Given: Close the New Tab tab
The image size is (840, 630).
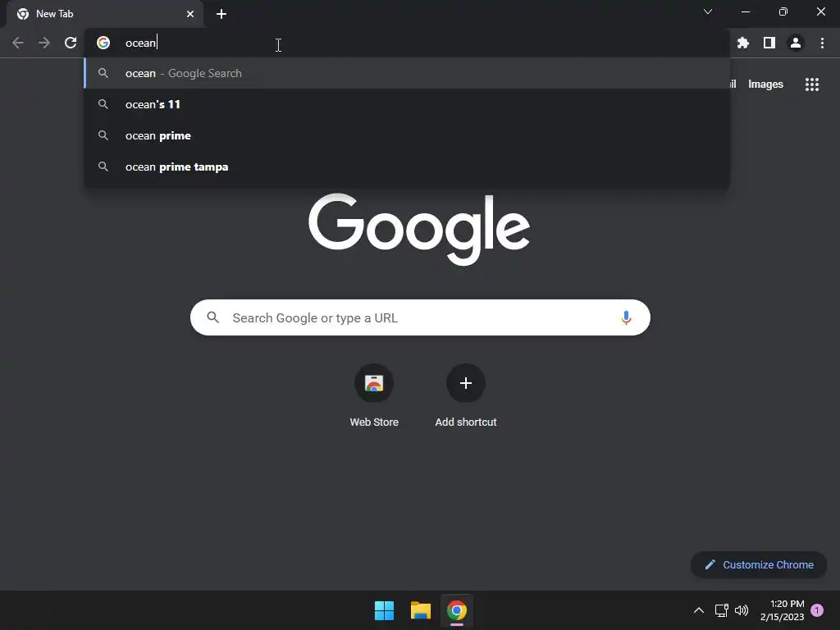Looking at the screenshot, I should click(x=190, y=14).
